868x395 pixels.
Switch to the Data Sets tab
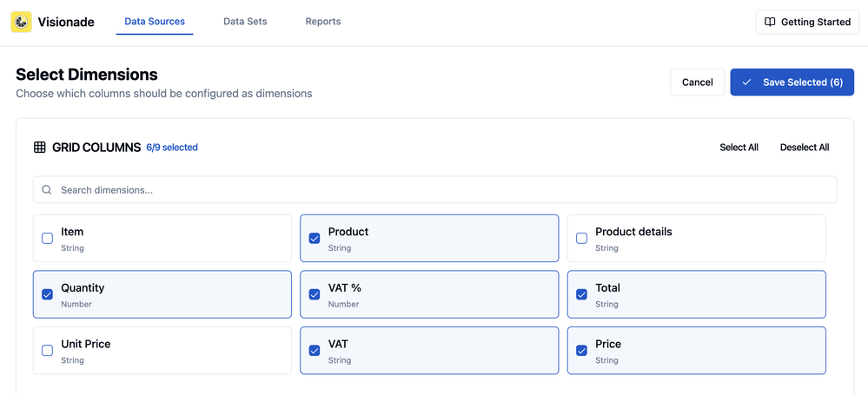point(245,22)
